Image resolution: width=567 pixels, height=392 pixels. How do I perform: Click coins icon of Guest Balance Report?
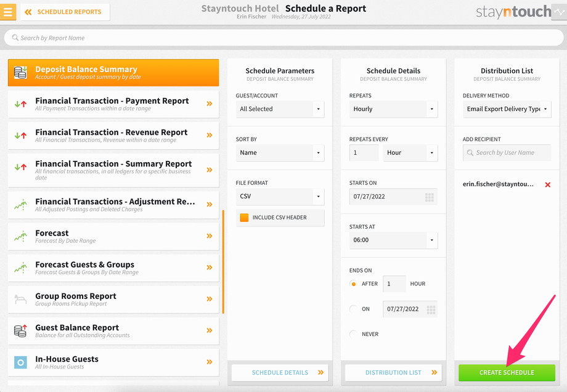tap(20, 330)
